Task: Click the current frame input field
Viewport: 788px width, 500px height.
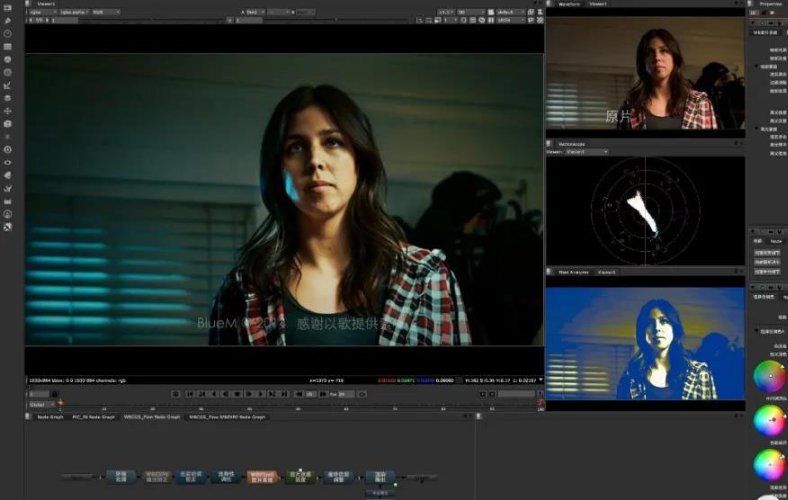Action: (x=39, y=394)
